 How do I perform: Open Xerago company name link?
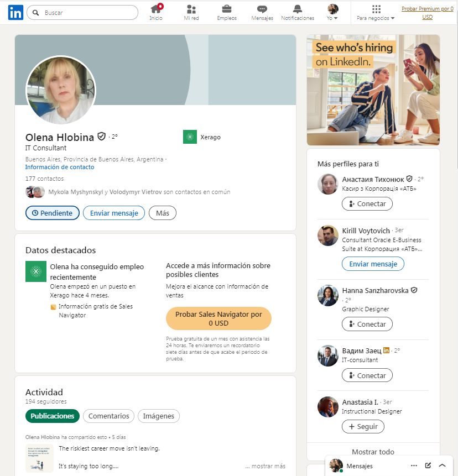pos(211,137)
